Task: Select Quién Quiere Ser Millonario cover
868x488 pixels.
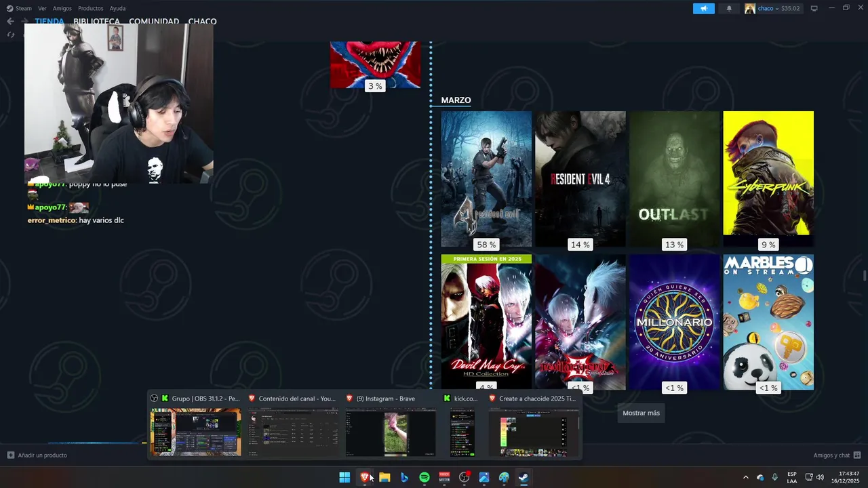Action: (674, 322)
